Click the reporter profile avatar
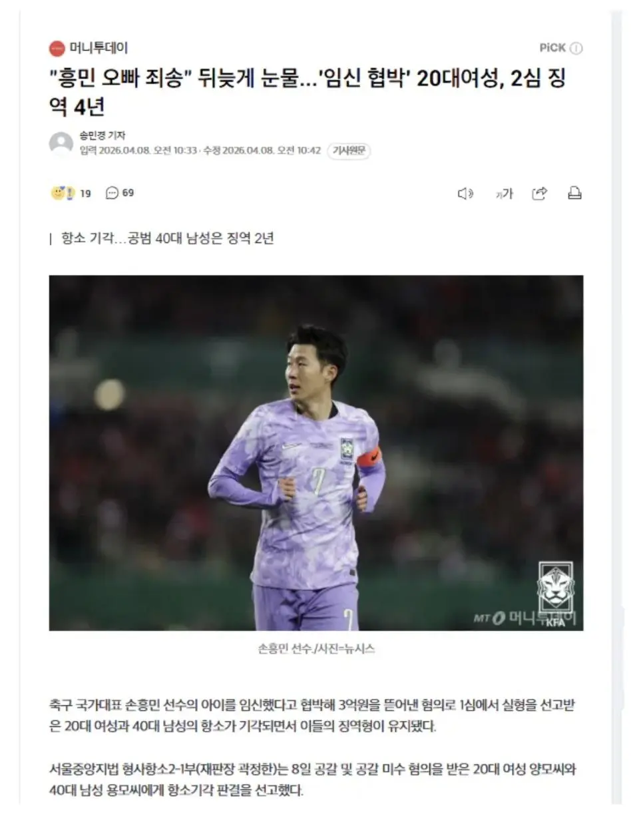 61,143
